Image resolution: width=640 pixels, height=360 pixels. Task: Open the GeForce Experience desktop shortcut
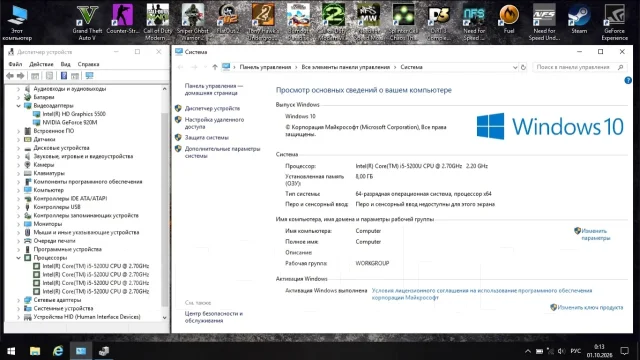pos(614,22)
